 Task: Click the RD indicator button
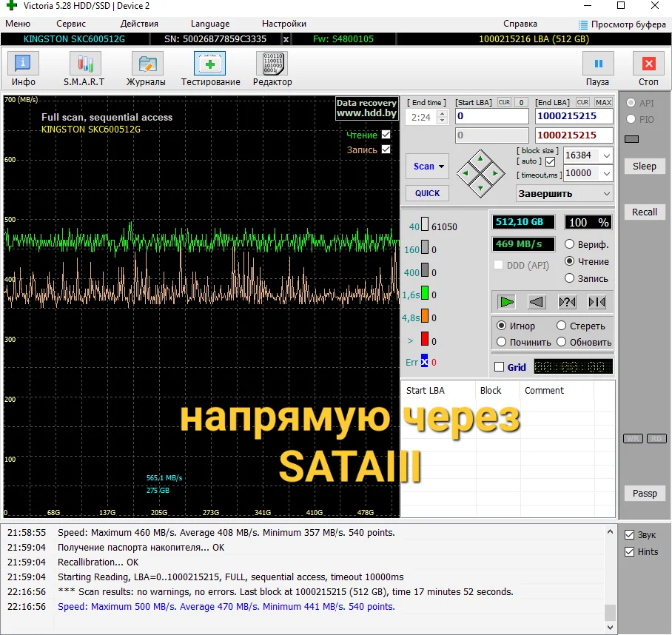tap(656, 438)
